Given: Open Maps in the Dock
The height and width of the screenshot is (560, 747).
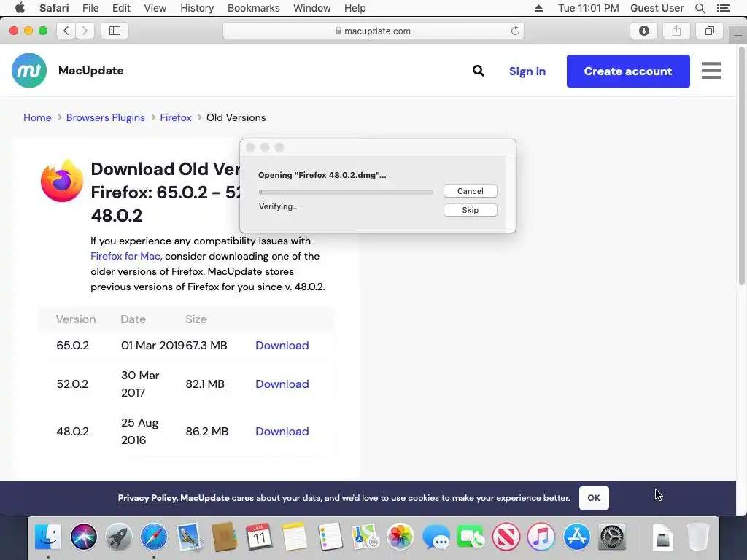Looking at the screenshot, I should point(365,537).
